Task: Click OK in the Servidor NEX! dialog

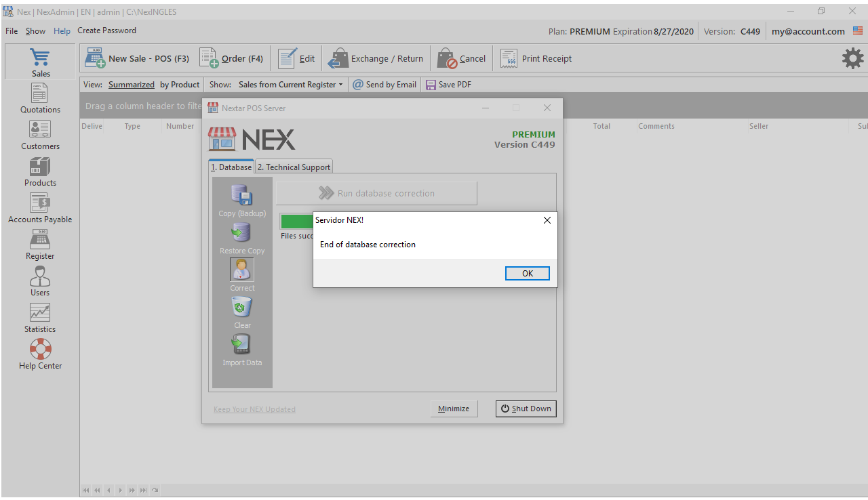Action: click(x=528, y=273)
